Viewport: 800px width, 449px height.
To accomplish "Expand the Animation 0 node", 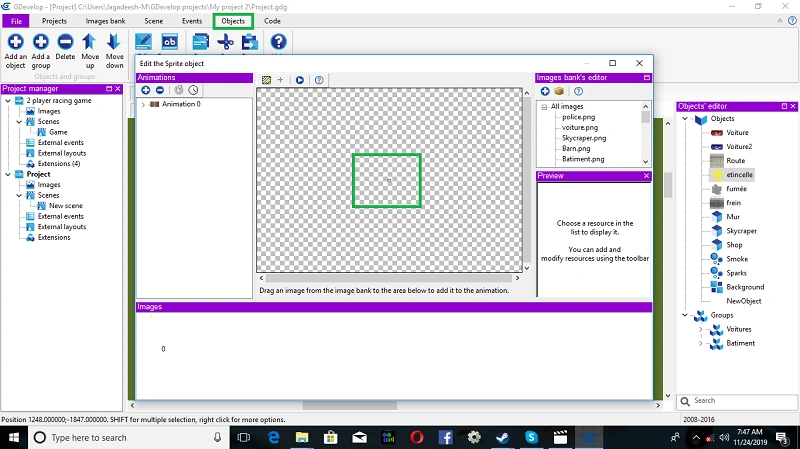I will click(143, 104).
